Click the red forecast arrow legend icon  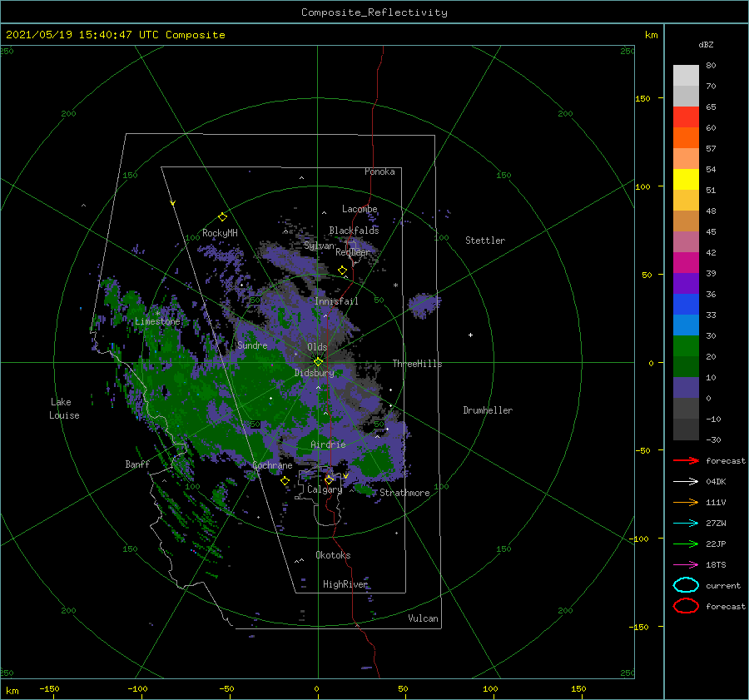pyautogui.click(x=686, y=460)
